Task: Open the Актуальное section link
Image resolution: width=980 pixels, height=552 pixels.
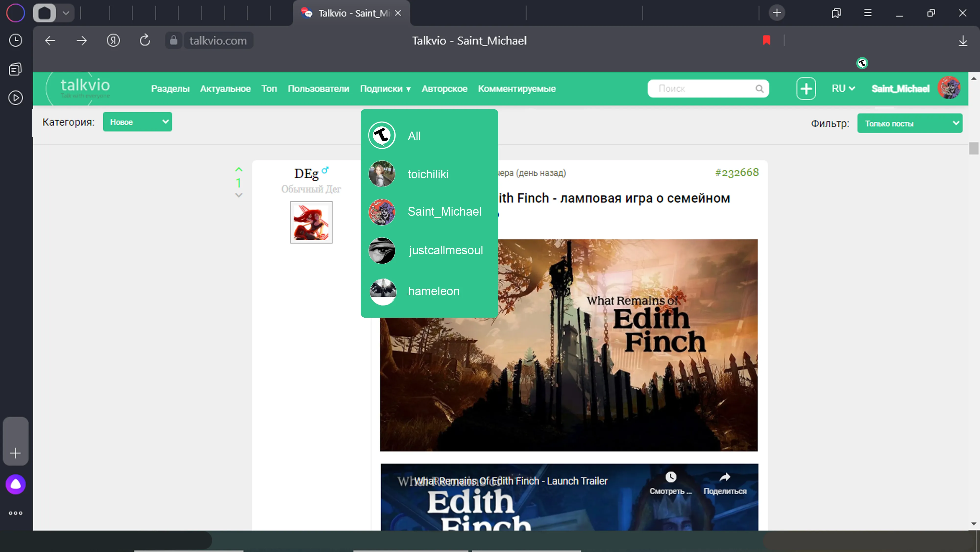Action: point(225,89)
